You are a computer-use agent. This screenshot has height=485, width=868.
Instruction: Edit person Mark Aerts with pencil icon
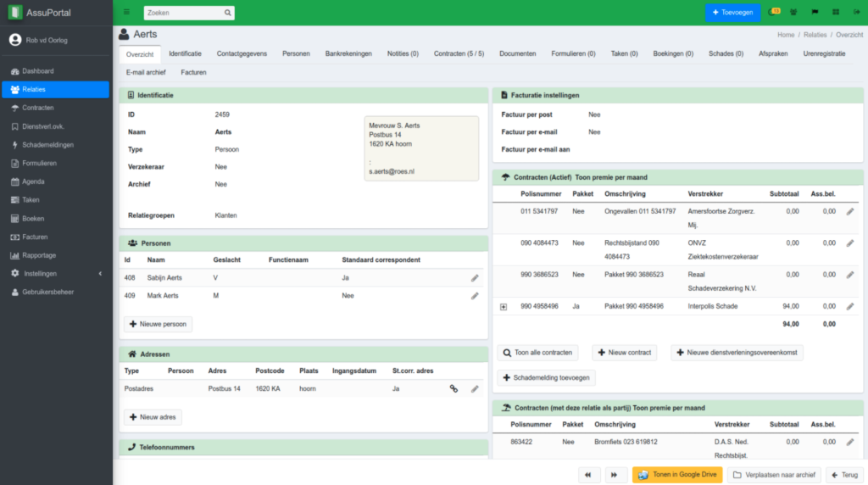pos(475,296)
